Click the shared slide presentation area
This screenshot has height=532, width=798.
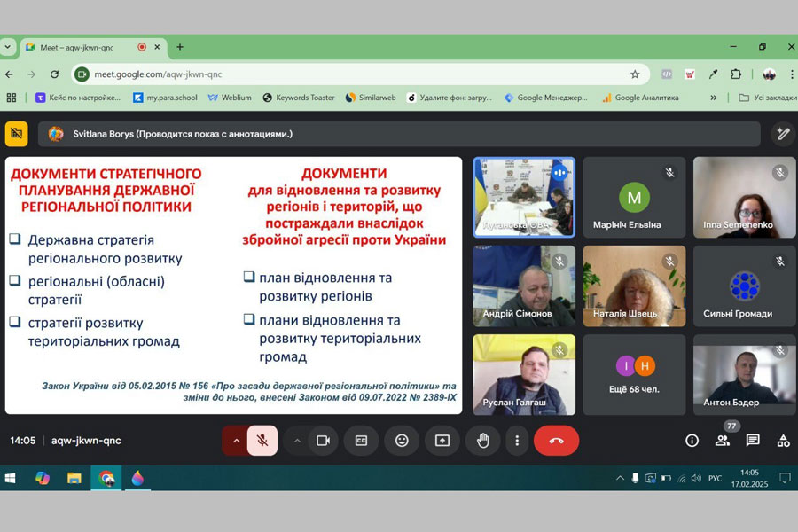233,286
